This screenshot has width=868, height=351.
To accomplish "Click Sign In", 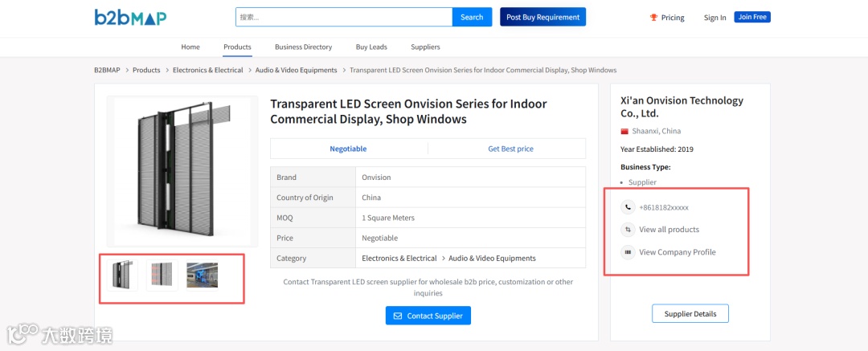I will pyautogui.click(x=714, y=18).
